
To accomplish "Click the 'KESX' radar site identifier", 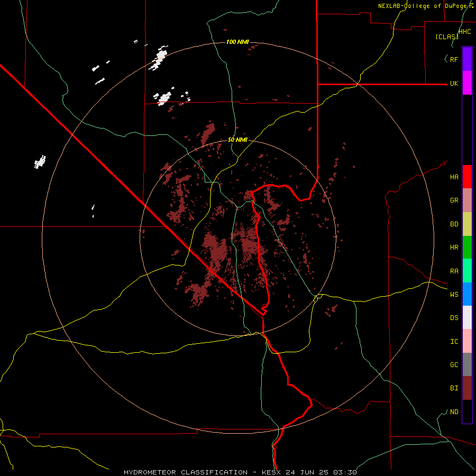I will tap(271, 472).
